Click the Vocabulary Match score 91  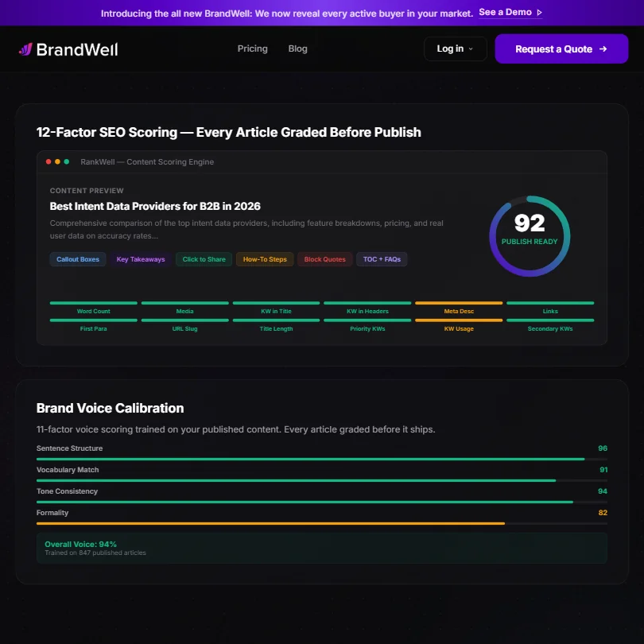(x=603, y=469)
